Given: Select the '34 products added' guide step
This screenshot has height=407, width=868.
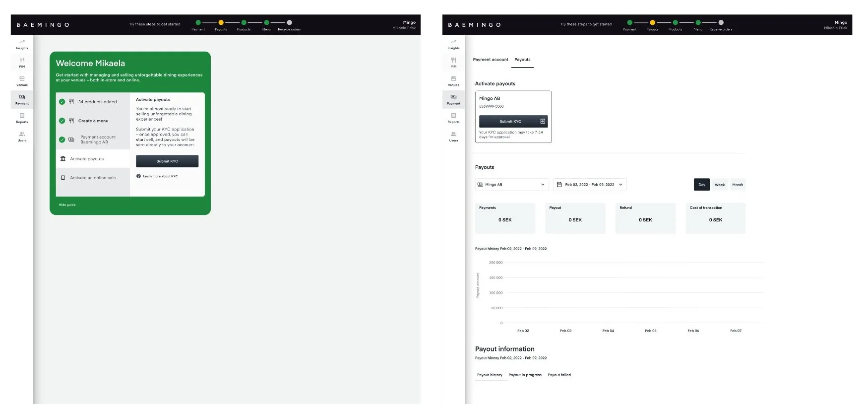Looking at the screenshot, I should [93, 102].
